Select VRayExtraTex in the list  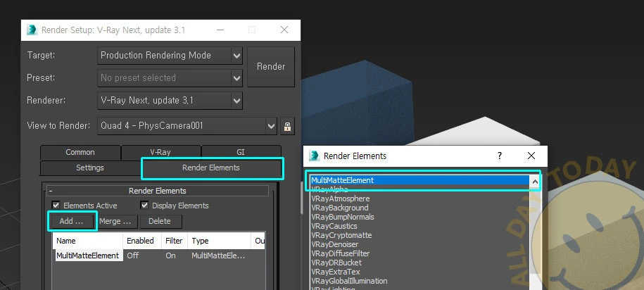coord(419,272)
